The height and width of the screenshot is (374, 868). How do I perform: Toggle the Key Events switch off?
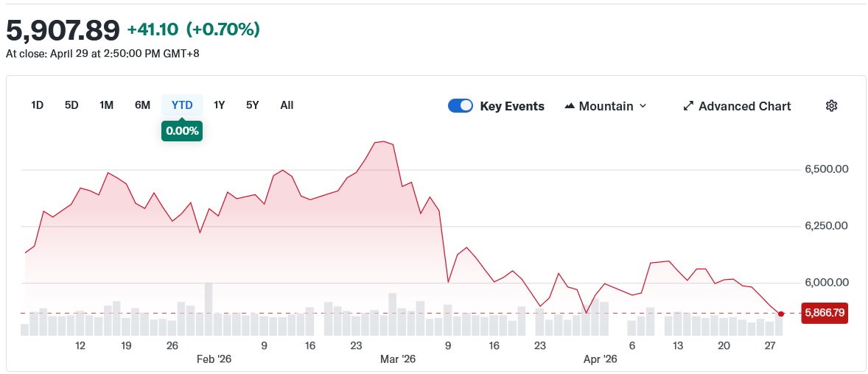pos(460,106)
